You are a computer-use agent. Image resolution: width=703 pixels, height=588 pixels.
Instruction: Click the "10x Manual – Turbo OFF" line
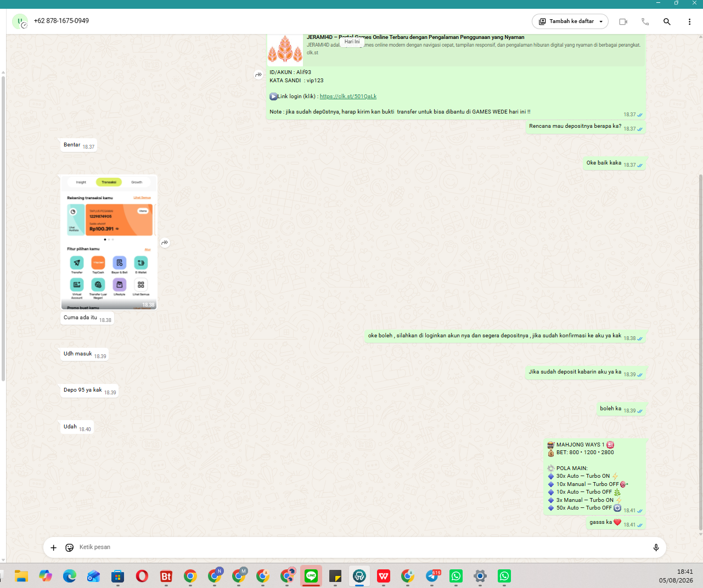(x=587, y=484)
